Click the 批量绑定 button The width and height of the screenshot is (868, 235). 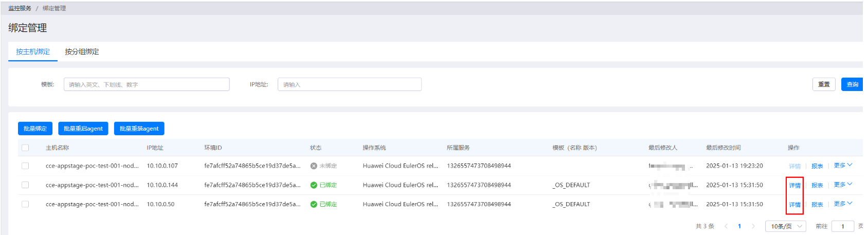tap(35, 129)
